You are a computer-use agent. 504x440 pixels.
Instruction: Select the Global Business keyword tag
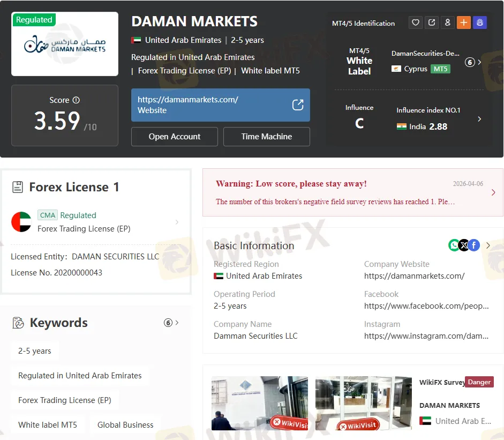click(125, 424)
